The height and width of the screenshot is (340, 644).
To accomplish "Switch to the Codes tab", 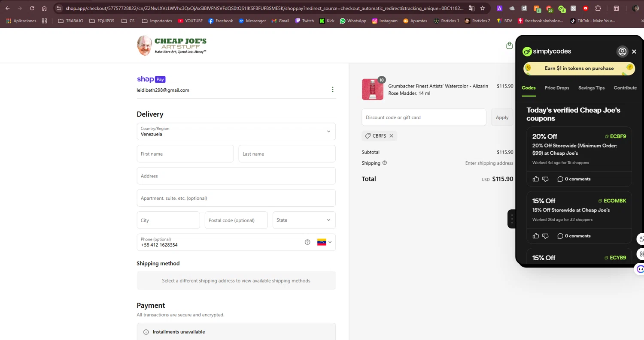I will (x=529, y=87).
